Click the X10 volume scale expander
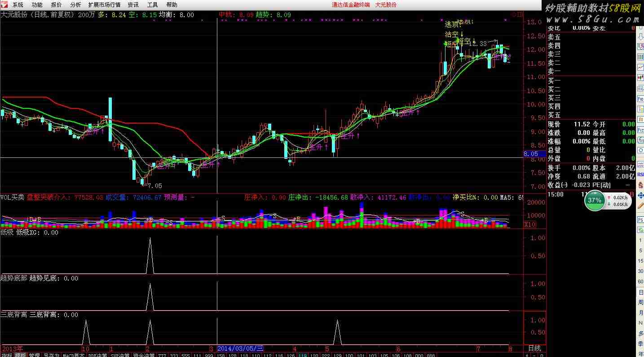Viewport: 644px width, 357px height. pos(530,224)
